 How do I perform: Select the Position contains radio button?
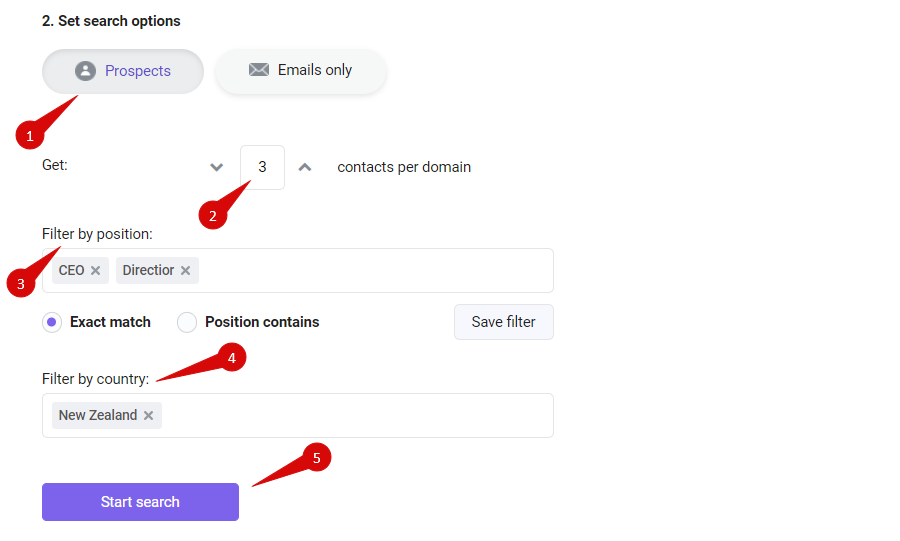(187, 322)
